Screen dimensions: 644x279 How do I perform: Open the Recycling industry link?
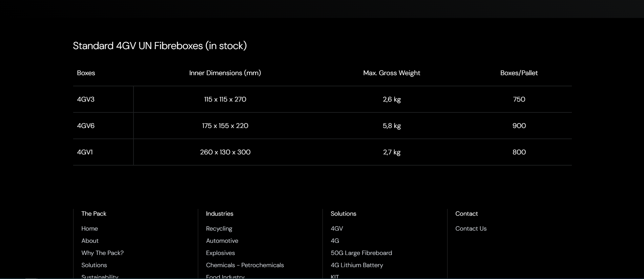(219, 229)
